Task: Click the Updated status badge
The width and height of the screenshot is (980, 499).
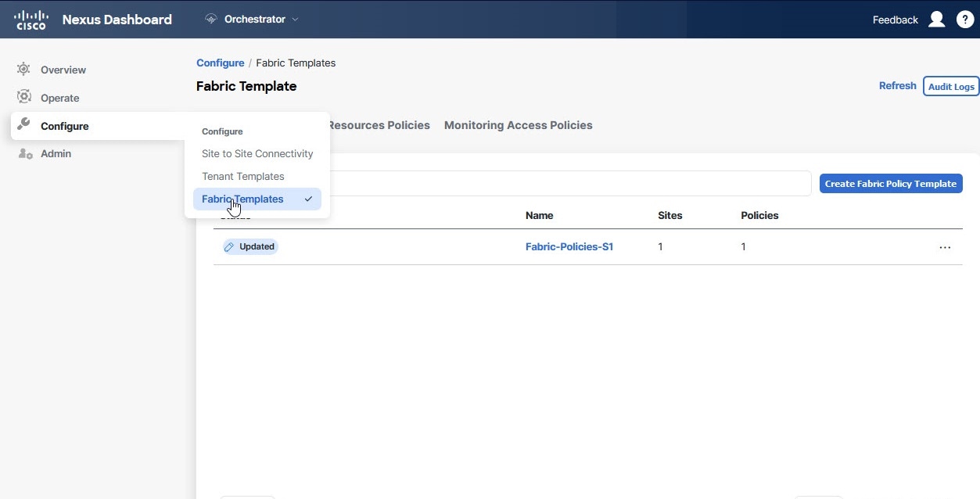Action: click(250, 246)
